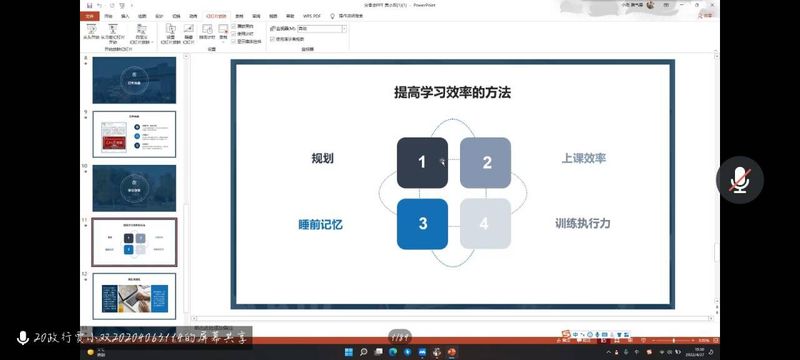Click the Save icon in quick access toolbar
This screenshot has width=800, height=360.
pyautogui.click(x=89, y=5)
